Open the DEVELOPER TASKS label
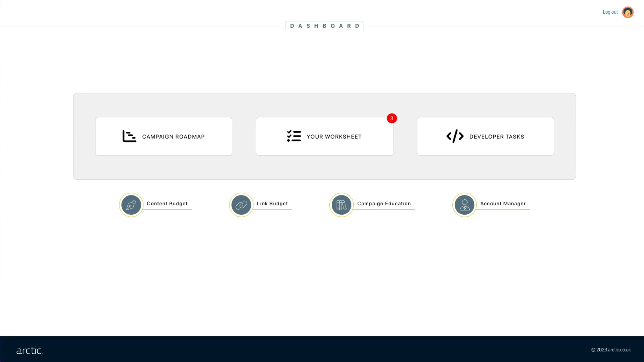The height and width of the screenshot is (362, 644). pyautogui.click(x=497, y=137)
